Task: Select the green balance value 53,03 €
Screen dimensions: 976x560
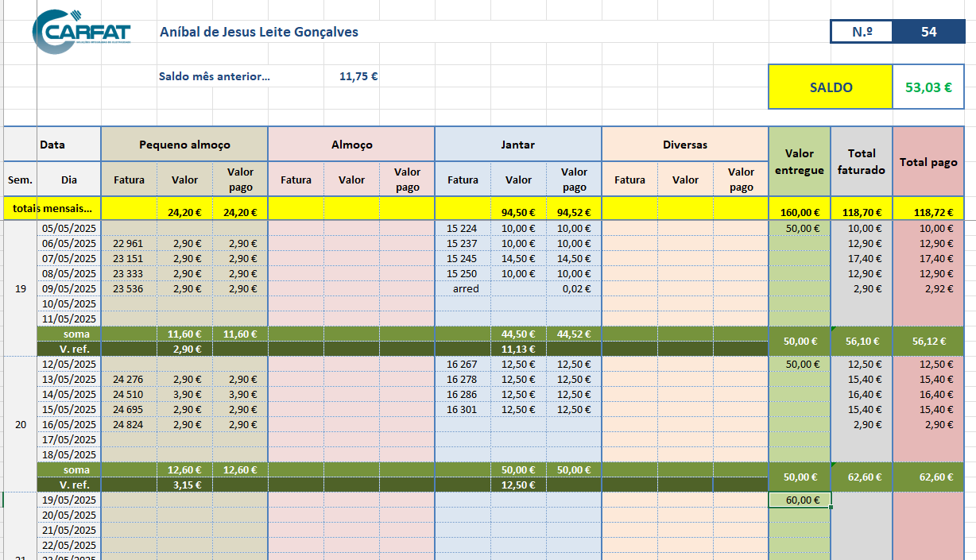Action: point(928,87)
